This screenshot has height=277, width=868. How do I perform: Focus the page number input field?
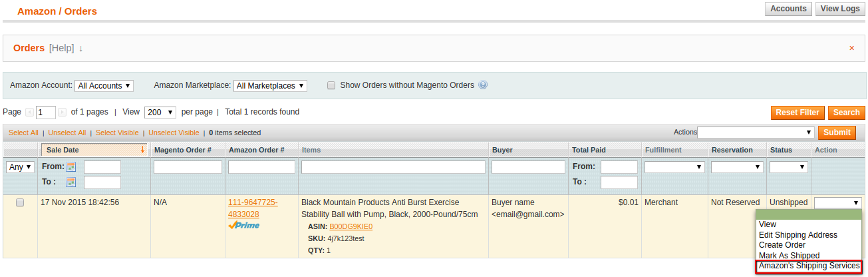47,113
